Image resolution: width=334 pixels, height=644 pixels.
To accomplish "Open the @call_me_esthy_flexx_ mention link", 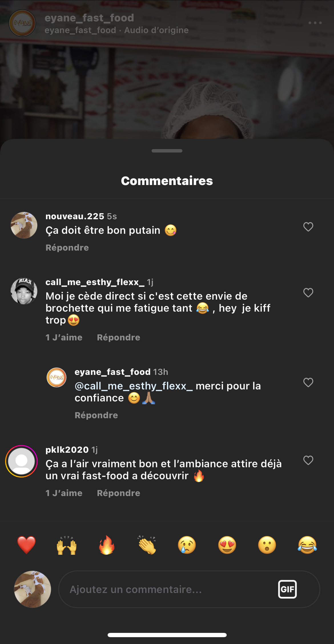I will [134, 386].
